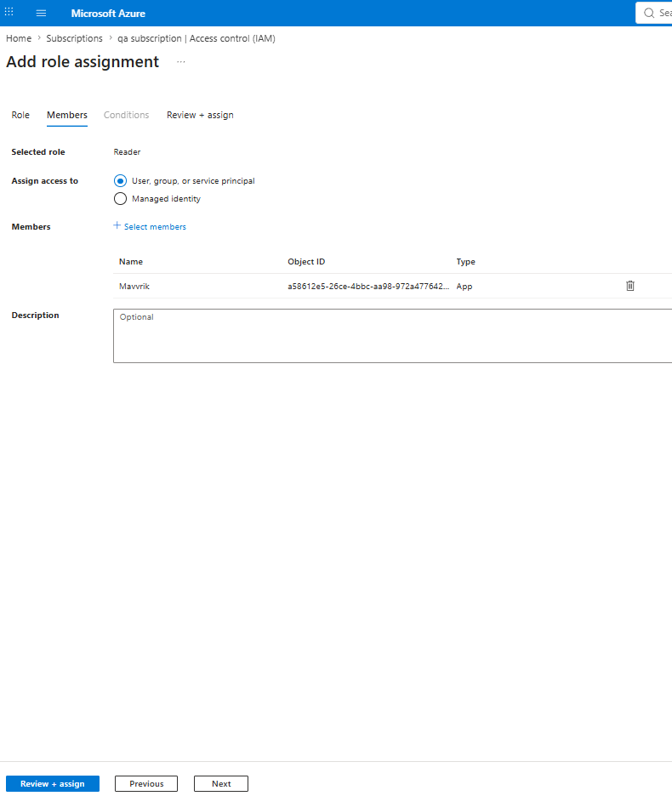Go back with the Previous button
Viewport: 672px width, 796px height.
(146, 784)
